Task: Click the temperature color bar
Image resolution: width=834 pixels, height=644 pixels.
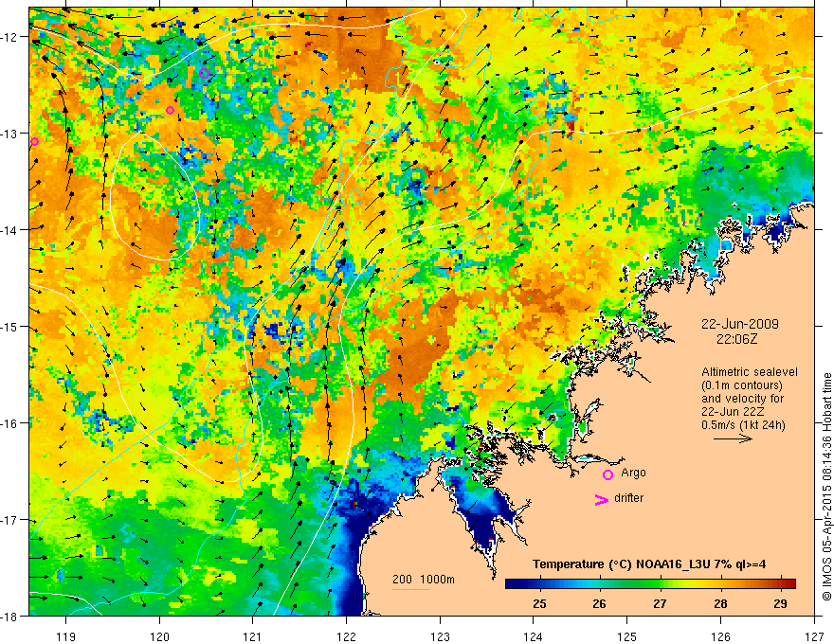Action: pyautogui.click(x=650, y=583)
